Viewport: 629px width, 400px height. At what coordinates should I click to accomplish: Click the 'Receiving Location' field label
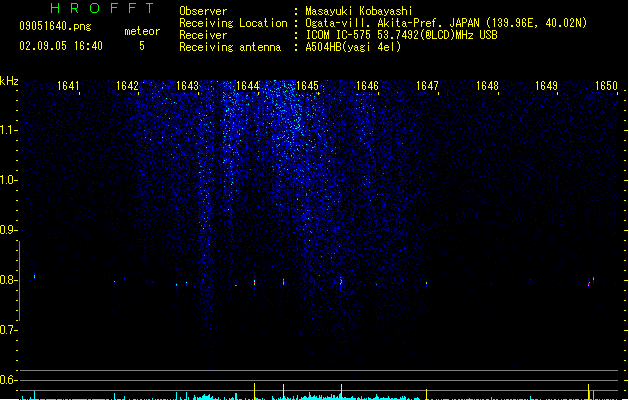point(233,23)
